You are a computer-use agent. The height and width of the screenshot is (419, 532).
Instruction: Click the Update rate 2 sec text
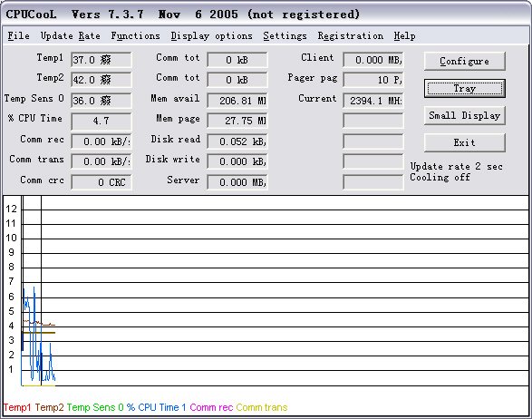click(457, 166)
